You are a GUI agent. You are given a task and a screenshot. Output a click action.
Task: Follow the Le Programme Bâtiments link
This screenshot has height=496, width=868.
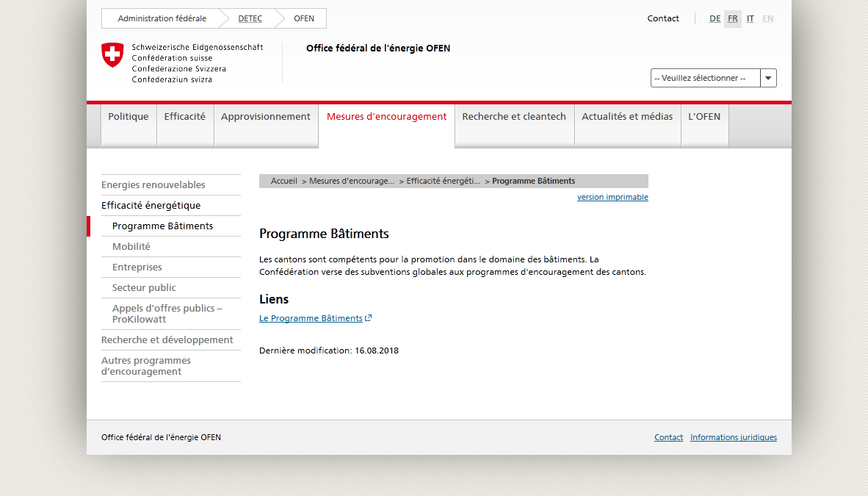coord(311,318)
